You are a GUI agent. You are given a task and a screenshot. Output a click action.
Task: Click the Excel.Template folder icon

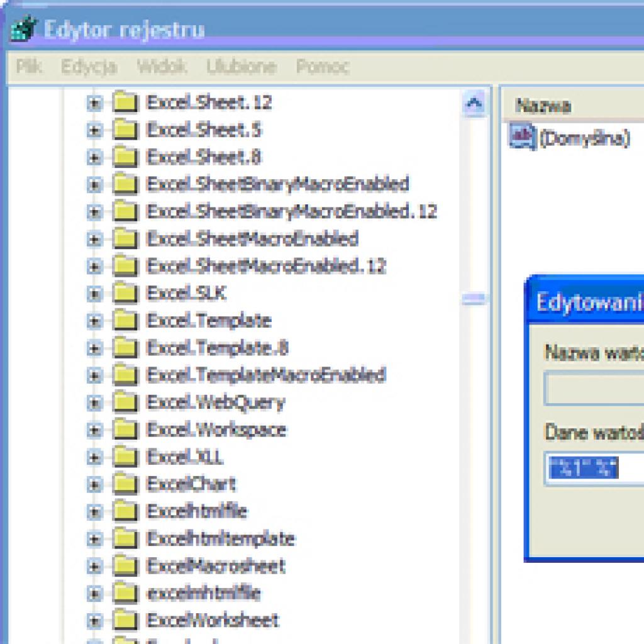click(x=125, y=321)
